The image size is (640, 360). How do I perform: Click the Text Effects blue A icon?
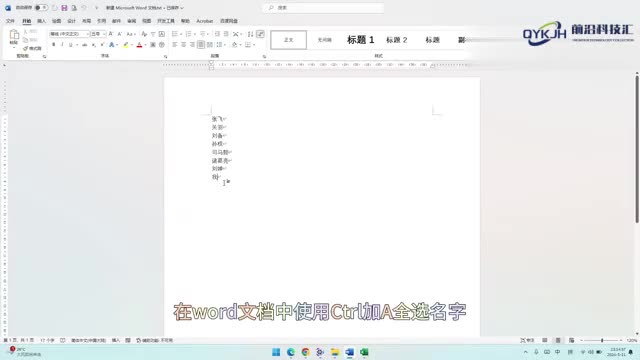111,44
